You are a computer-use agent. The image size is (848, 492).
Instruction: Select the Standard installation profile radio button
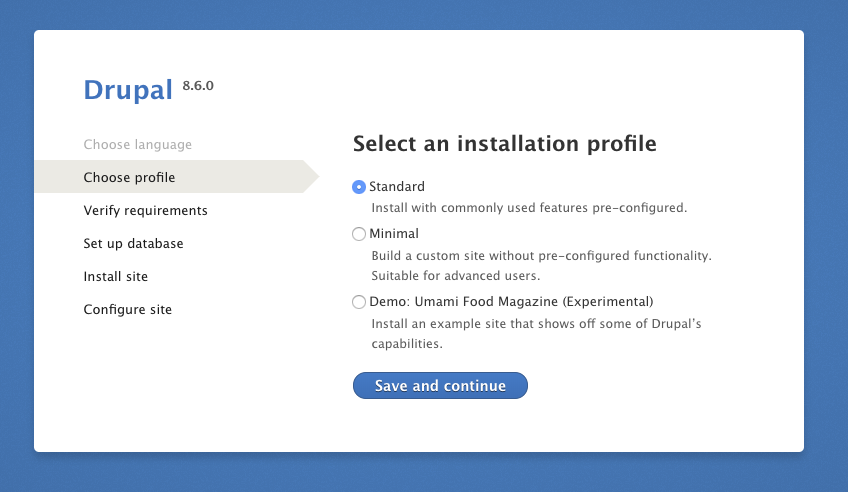click(359, 187)
